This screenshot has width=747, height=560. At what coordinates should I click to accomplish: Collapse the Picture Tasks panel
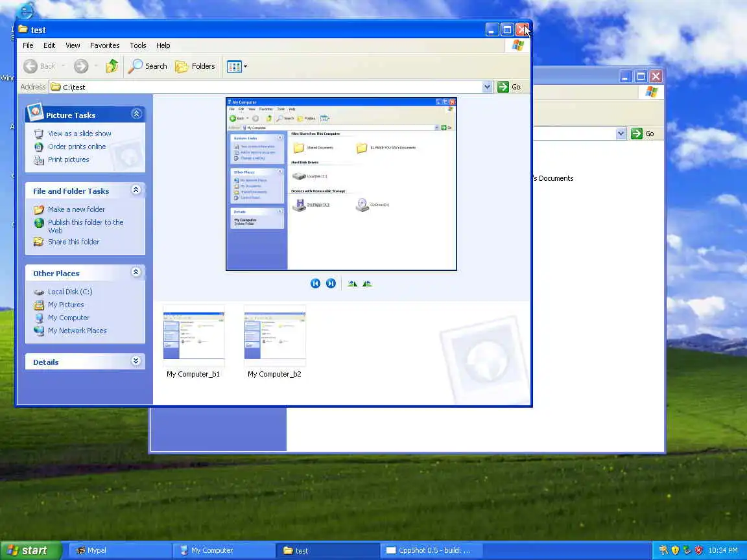pyautogui.click(x=136, y=114)
